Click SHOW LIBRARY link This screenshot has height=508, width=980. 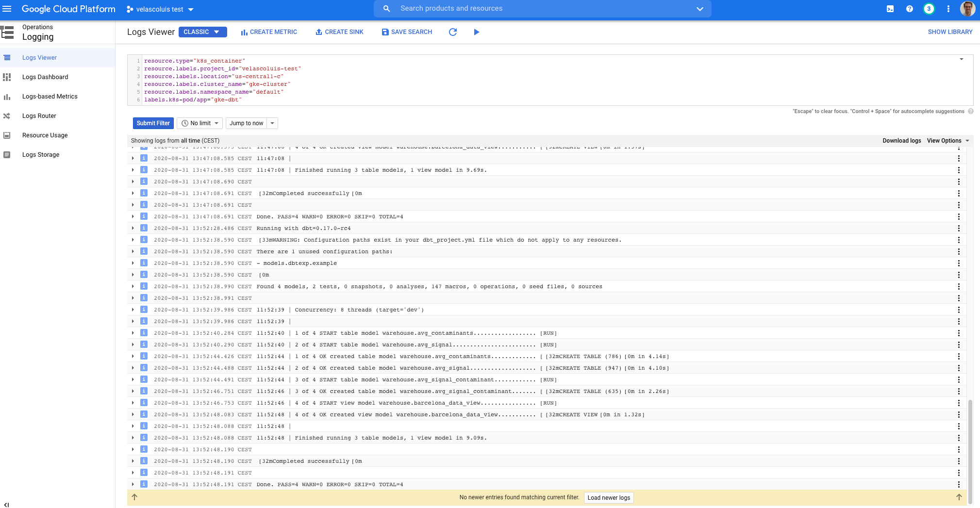click(950, 32)
